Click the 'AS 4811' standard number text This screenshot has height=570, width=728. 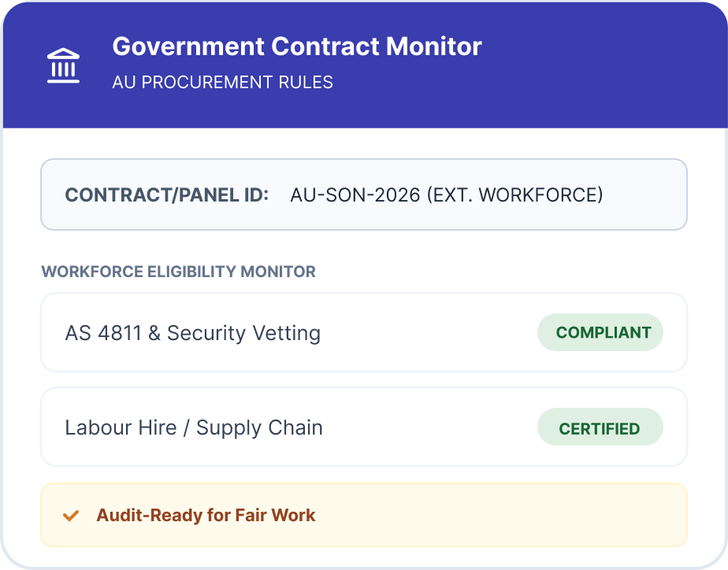[x=103, y=333]
